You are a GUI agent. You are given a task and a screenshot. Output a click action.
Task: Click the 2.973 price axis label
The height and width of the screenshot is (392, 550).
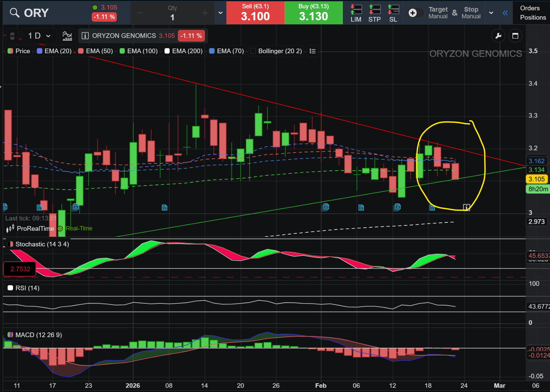[x=537, y=221]
